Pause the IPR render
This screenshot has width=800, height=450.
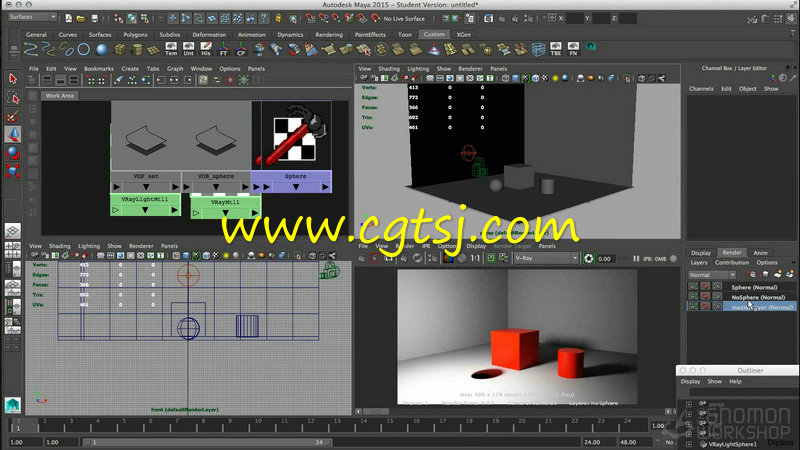636,259
